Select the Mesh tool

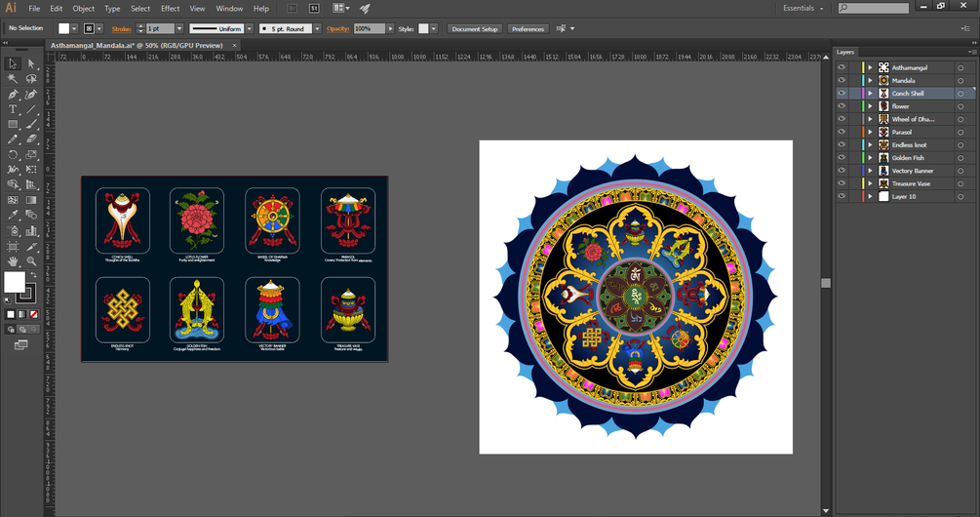point(13,200)
